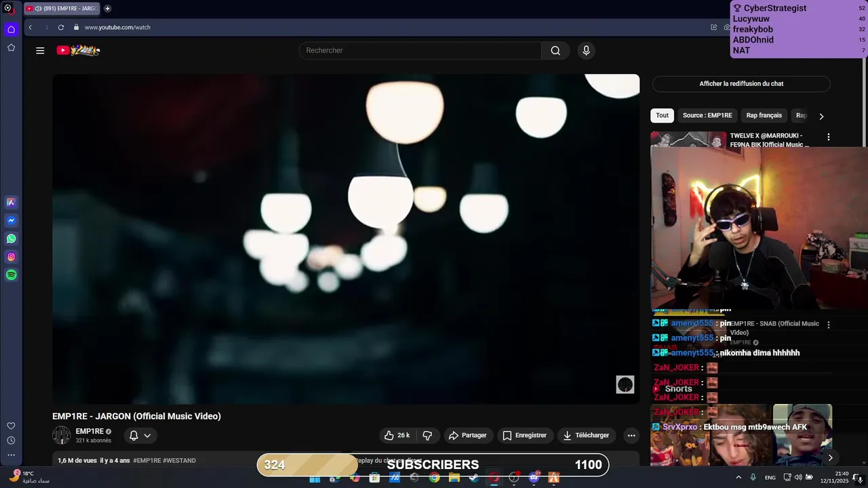
Task: Click the 1,6 M de vues text
Action: (77, 461)
